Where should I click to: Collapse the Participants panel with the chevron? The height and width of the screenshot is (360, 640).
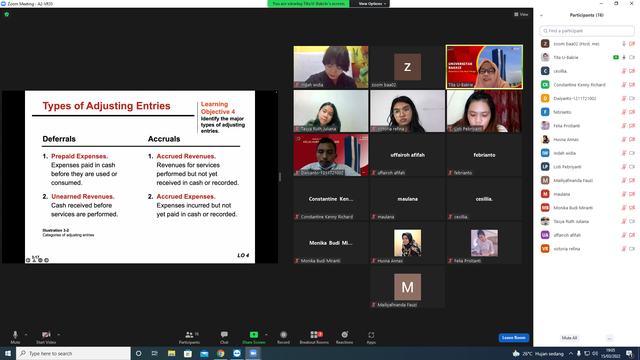(x=541, y=16)
